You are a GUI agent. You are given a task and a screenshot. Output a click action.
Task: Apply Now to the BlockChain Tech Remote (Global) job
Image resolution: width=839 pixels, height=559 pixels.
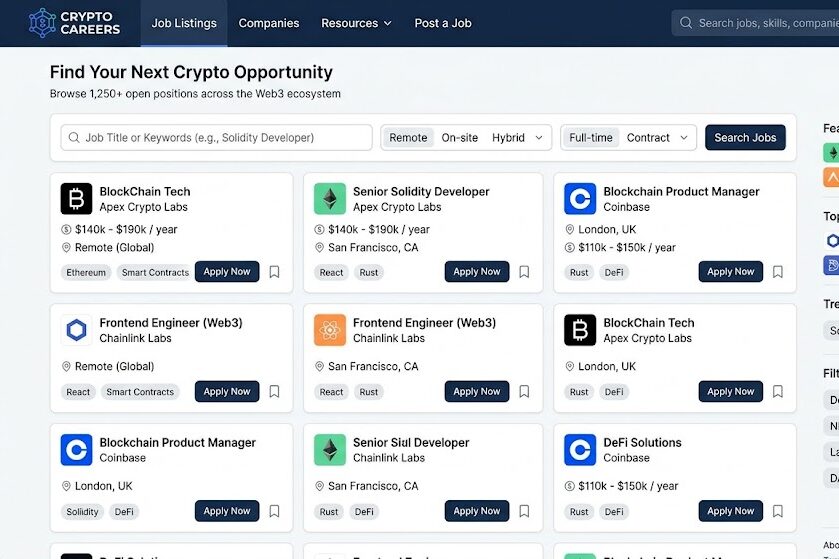coord(227,272)
